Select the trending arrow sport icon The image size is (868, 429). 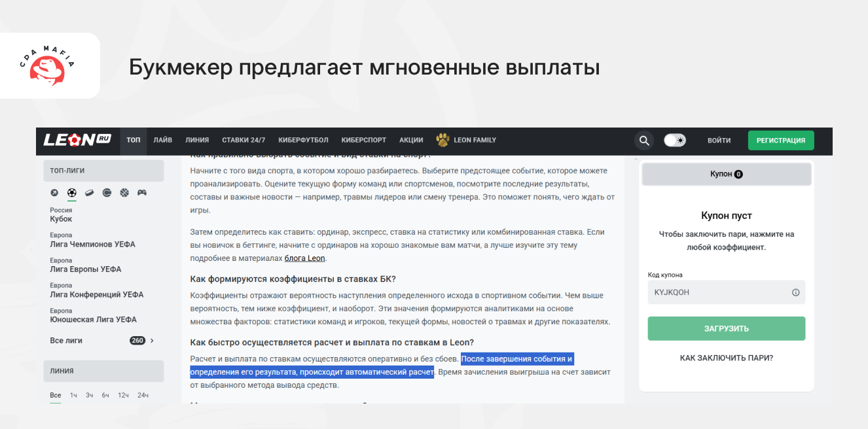tap(55, 193)
